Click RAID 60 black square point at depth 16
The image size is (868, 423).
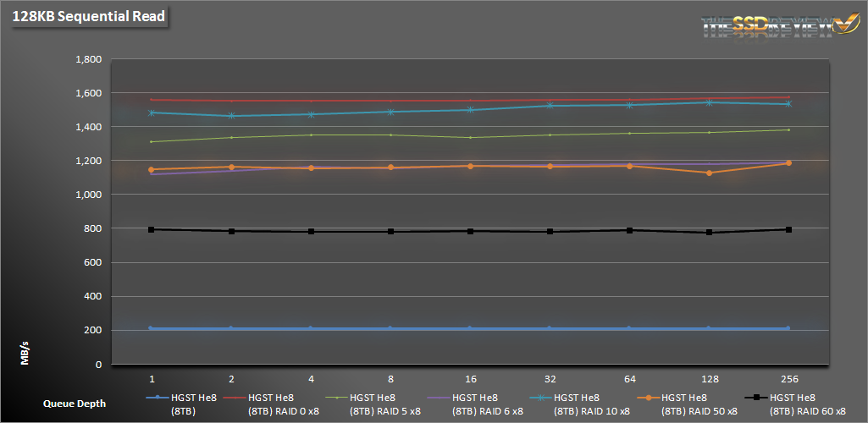pyautogui.click(x=471, y=231)
